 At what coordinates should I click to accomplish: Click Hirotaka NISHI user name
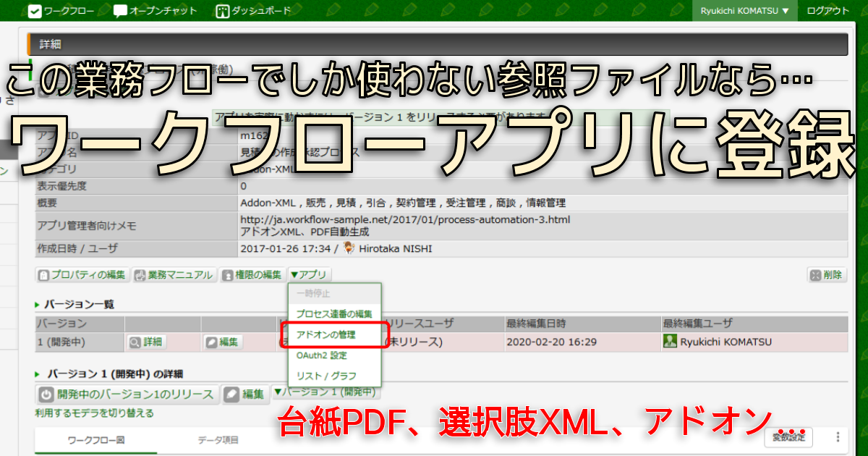pyautogui.click(x=395, y=249)
